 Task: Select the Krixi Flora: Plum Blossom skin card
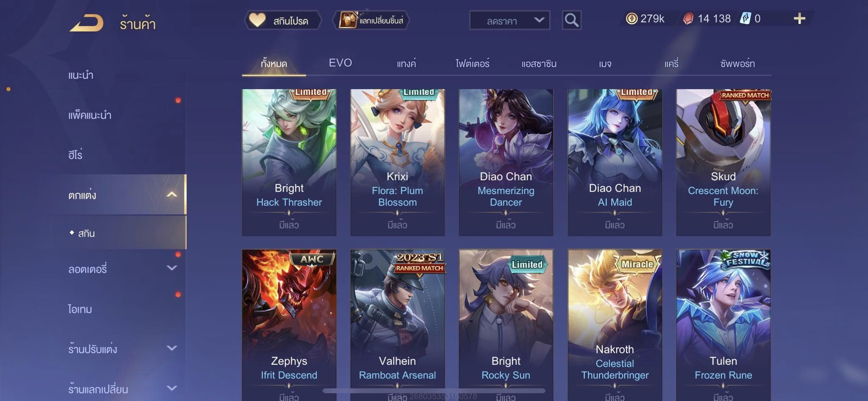point(398,162)
